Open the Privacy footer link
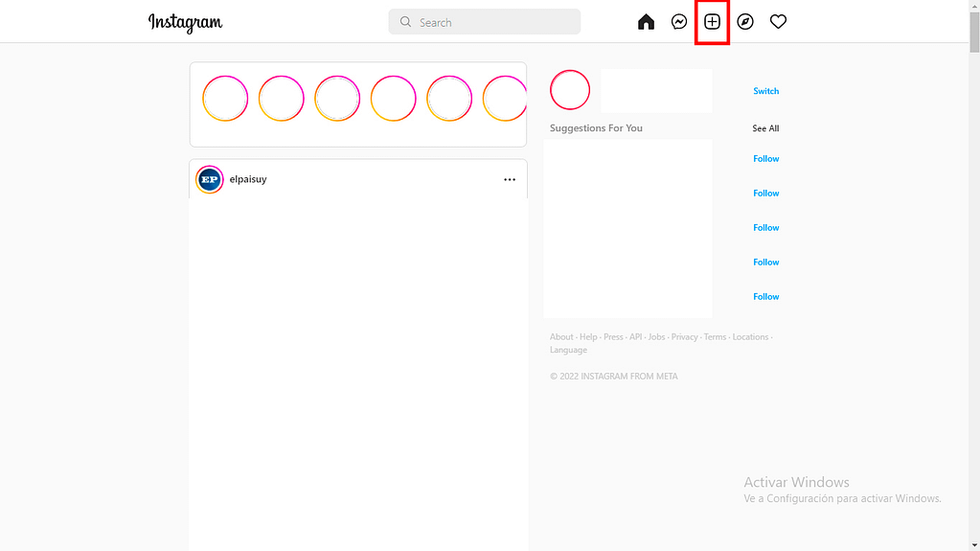 coord(684,336)
